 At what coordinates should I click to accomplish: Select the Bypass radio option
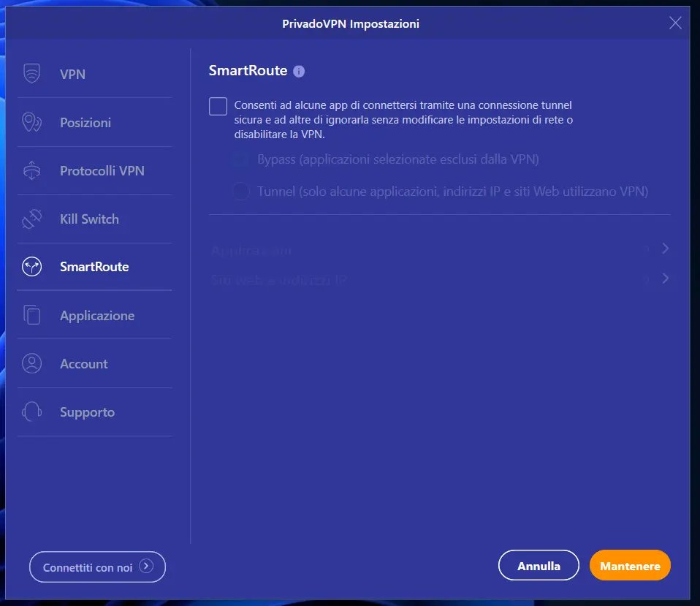240,159
